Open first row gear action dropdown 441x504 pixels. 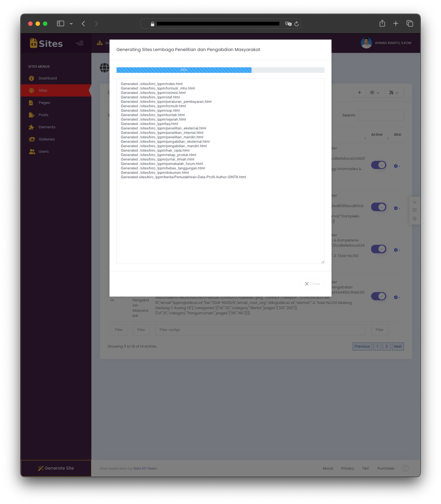coord(397,166)
